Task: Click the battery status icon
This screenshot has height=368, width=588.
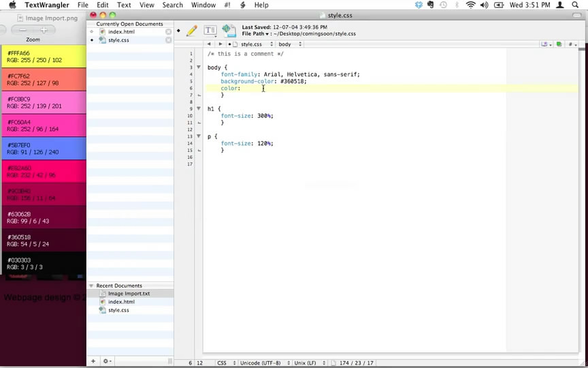Action: pyautogui.click(x=499, y=5)
